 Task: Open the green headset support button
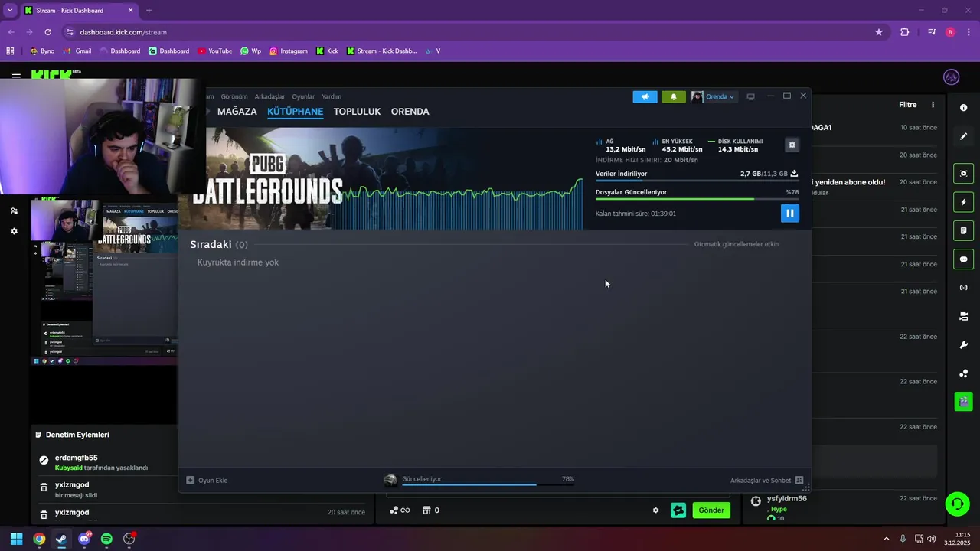(x=957, y=504)
